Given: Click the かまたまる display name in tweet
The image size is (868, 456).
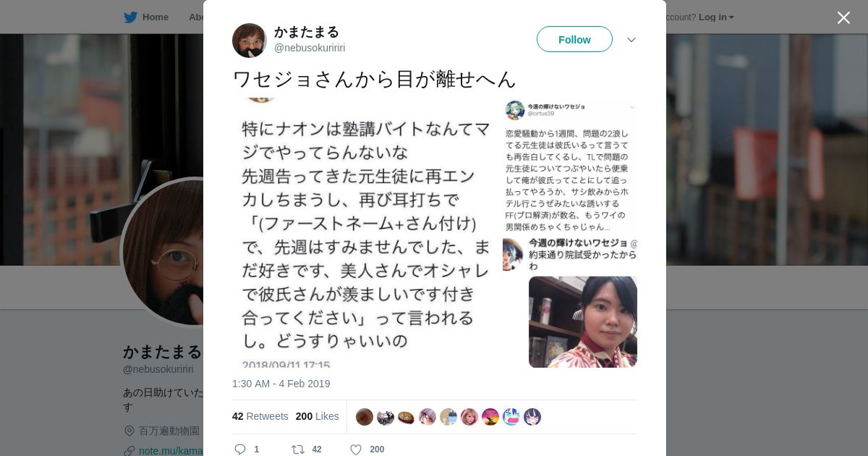Looking at the screenshot, I should point(307,32).
